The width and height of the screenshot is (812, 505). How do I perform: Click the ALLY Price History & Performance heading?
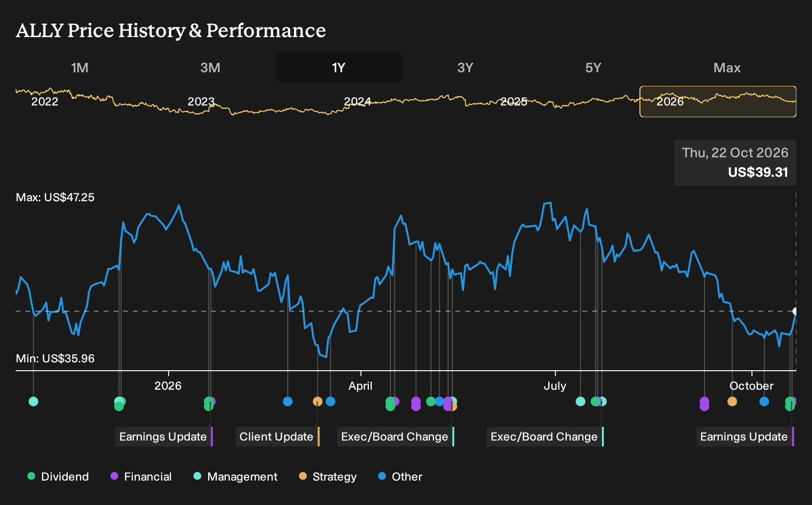click(x=171, y=30)
